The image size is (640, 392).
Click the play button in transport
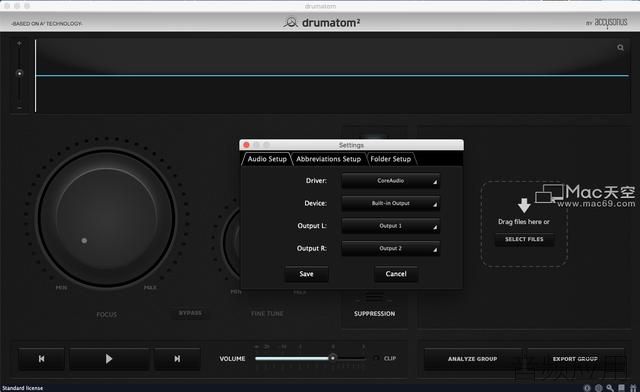point(109,359)
